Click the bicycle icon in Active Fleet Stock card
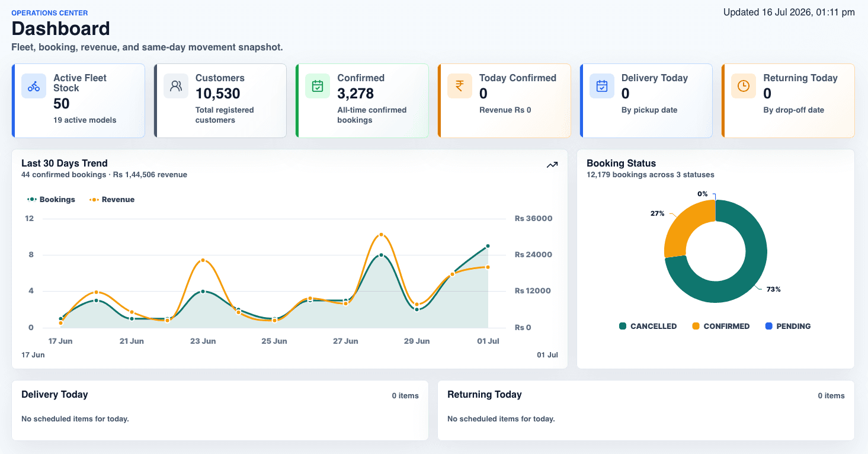 [34, 86]
